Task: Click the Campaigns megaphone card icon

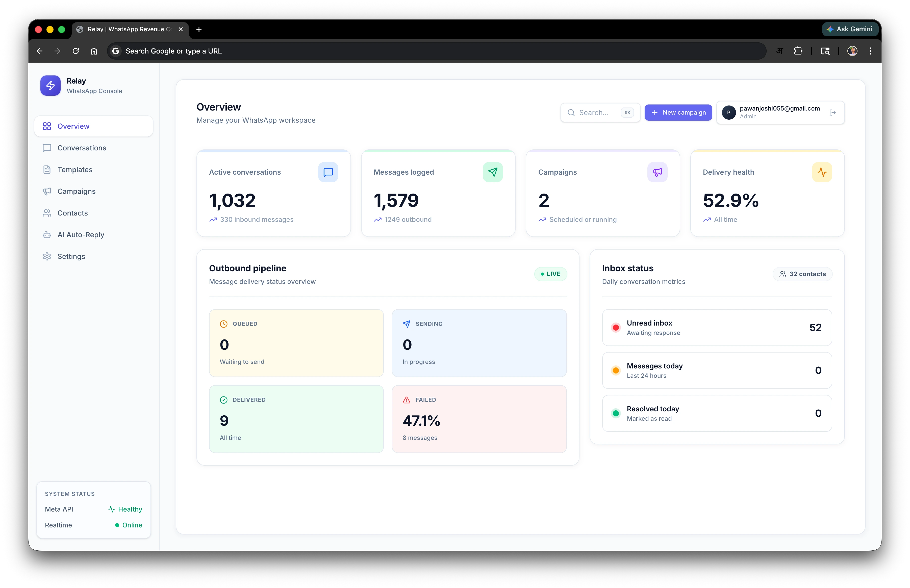Action: [657, 172]
